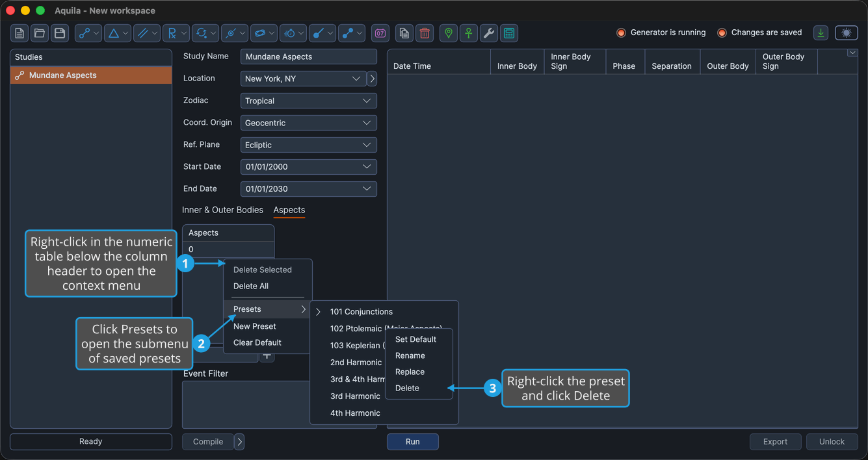Open Presets submenu
This screenshot has width=868, height=460.
coord(267,309)
